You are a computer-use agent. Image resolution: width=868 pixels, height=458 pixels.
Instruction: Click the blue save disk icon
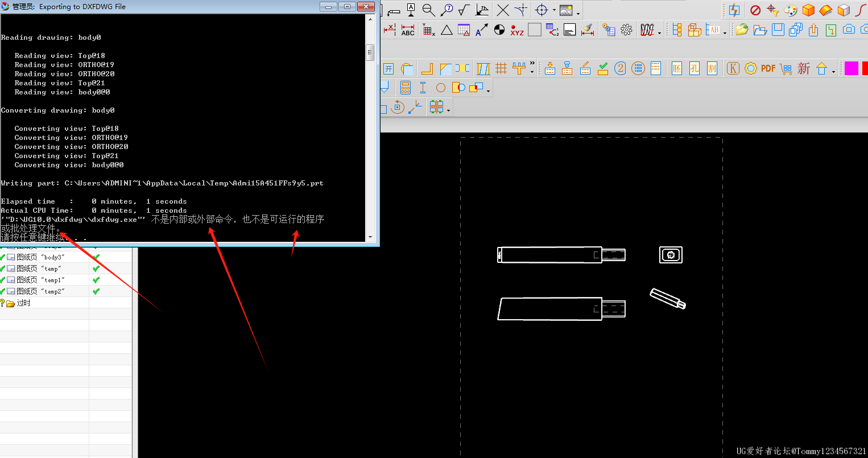778,30
